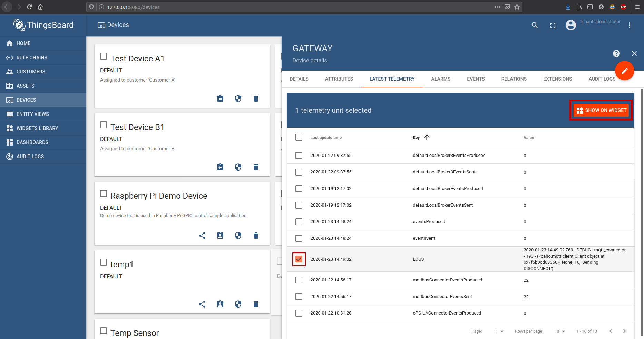Toggle the select-all telemetry checkbox
The width and height of the screenshot is (644, 339).
[299, 137]
